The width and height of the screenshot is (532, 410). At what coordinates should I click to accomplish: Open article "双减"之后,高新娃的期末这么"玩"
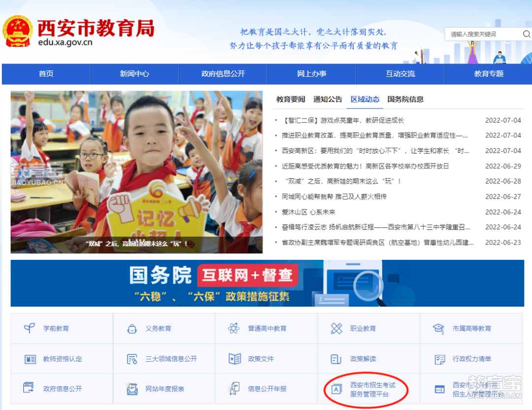pyautogui.click(x=342, y=182)
